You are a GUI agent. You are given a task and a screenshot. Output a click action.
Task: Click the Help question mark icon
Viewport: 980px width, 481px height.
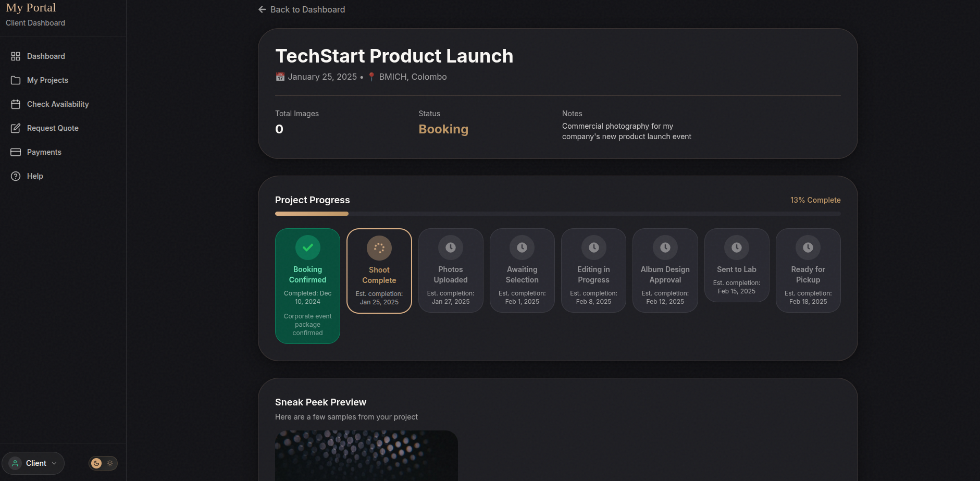(16, 176)
